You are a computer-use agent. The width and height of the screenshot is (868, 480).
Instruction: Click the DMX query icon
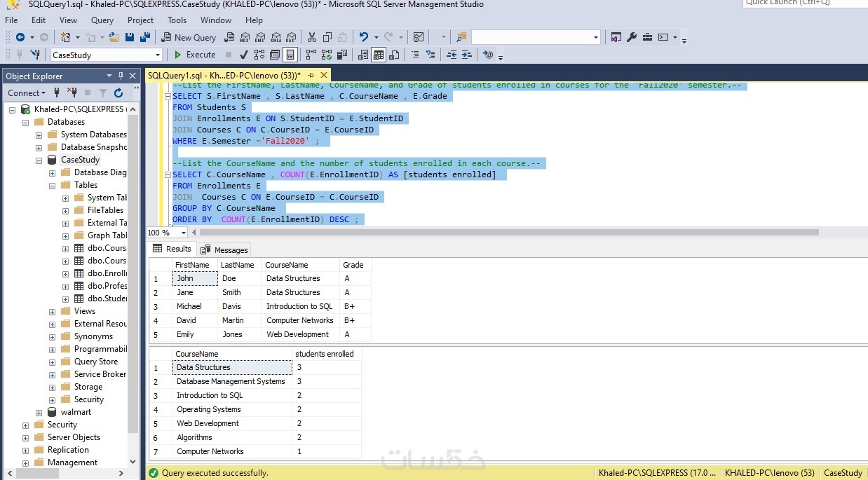[x=259, y=37]
